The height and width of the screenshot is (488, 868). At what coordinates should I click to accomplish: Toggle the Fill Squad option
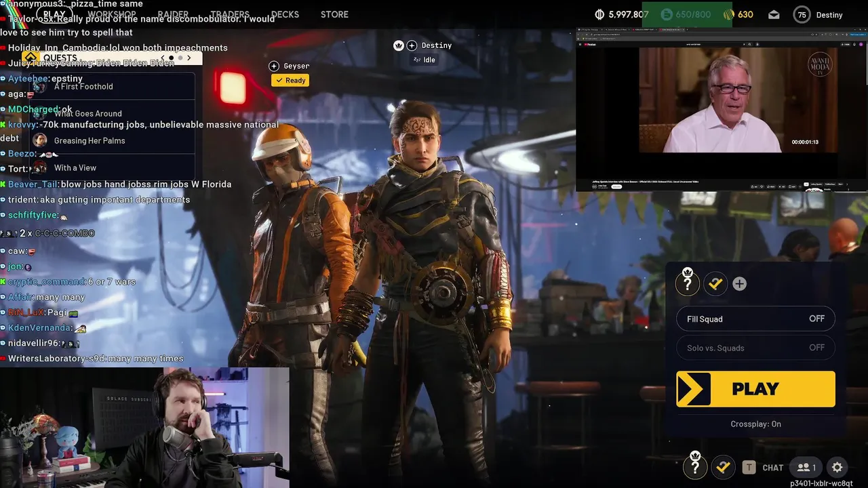(755, 319)
